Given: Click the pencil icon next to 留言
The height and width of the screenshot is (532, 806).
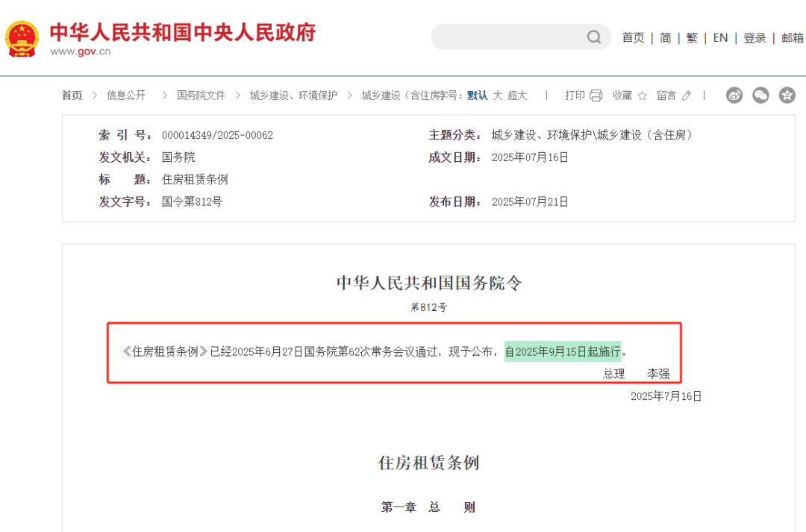Looking at the screenshot, I should (x=687, y=96).
